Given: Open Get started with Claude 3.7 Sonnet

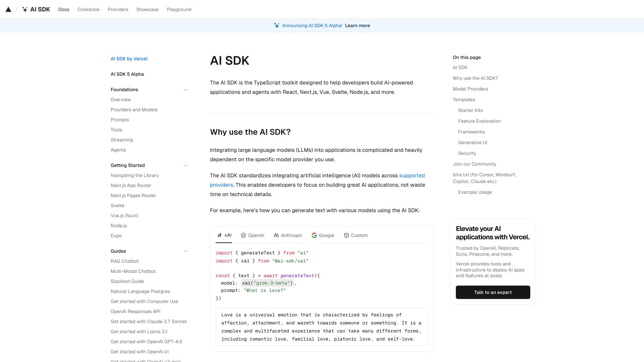Looking at the screenshot, I should point(149,321).
